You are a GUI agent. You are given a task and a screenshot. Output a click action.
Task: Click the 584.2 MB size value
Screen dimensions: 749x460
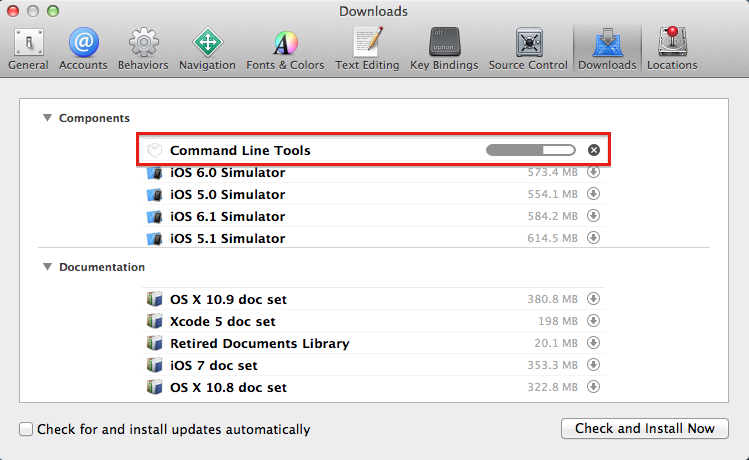pyautogui.click(x=553, y=216)
